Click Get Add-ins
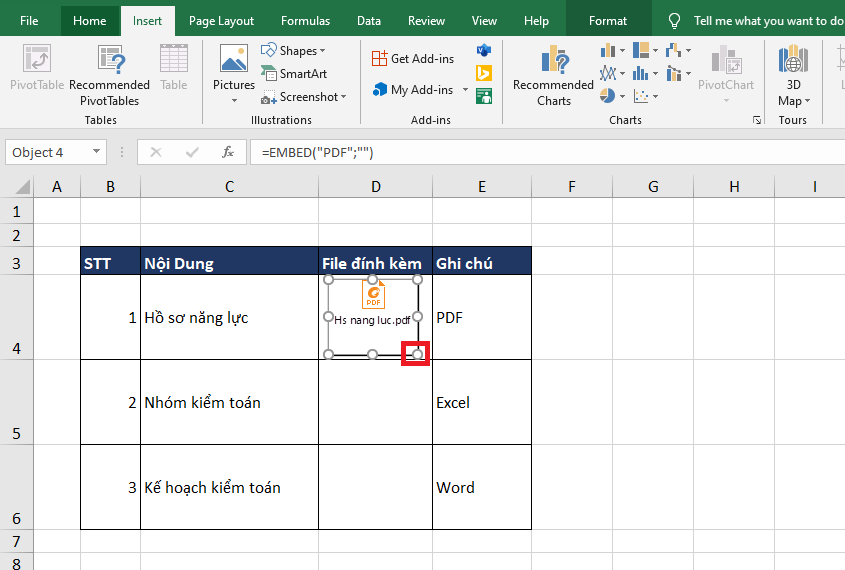Screen dimensions: 845x570 pyautogui.click(x=413, y=59)
